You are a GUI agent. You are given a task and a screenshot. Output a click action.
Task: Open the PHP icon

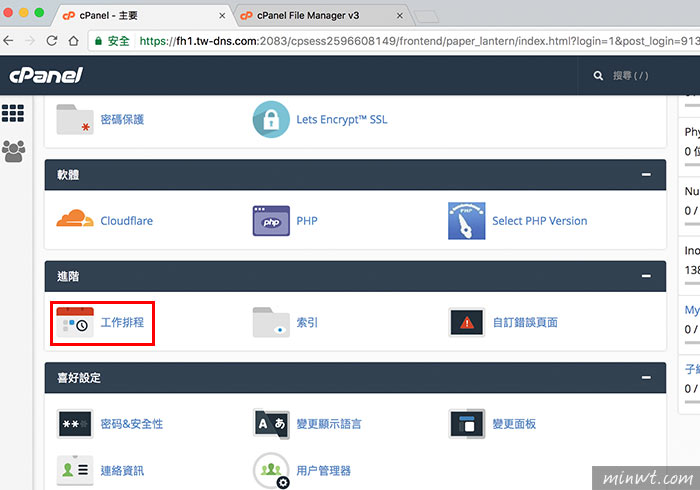(271, 220)
